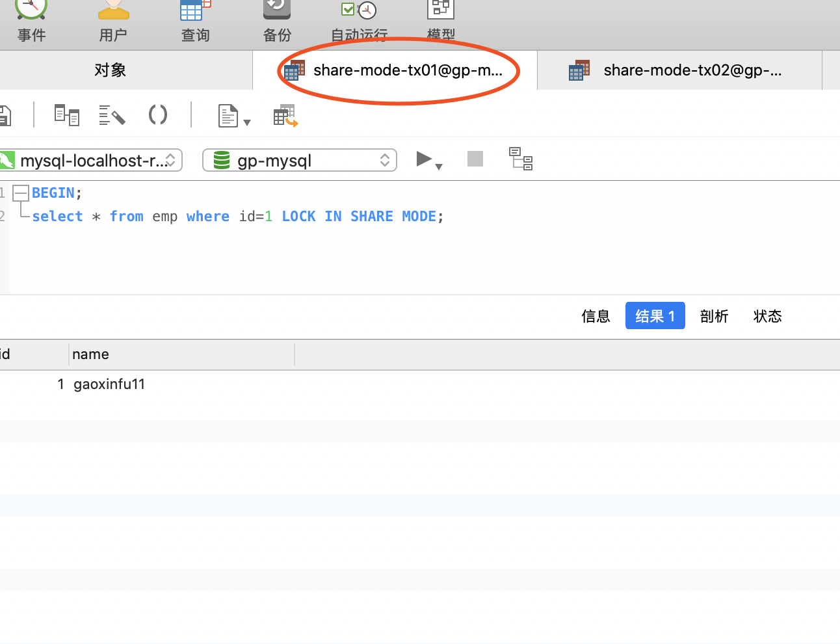Expand the text document dropdown arrow

247,122
